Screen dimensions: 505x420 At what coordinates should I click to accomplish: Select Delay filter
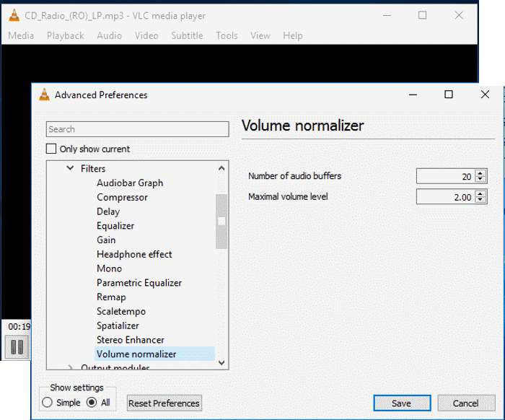point(108,211)
